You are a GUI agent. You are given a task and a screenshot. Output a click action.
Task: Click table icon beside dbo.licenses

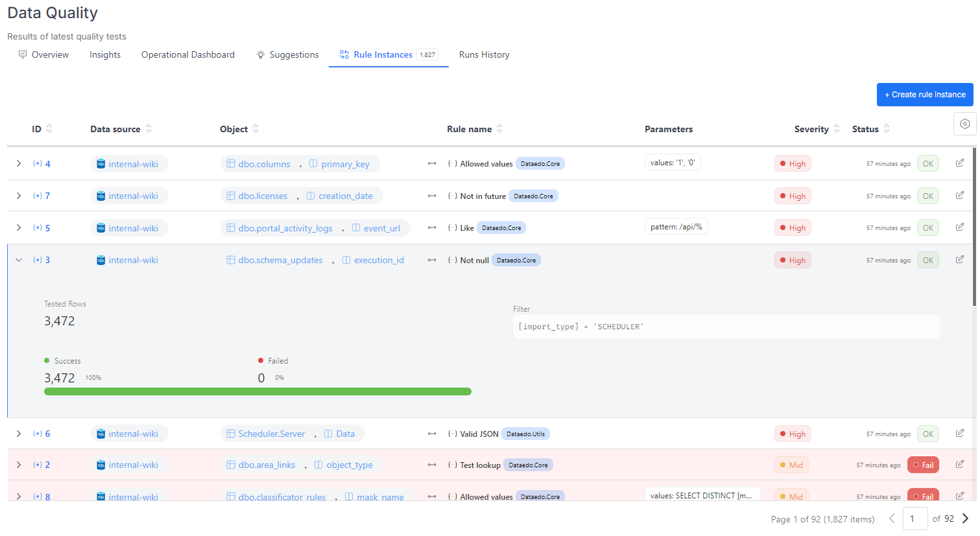[230, 196]
